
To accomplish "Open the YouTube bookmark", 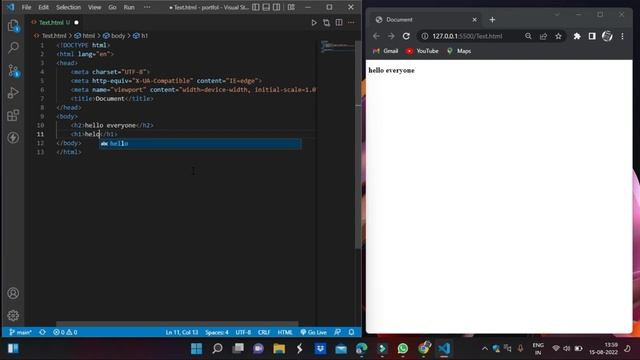I will coord(422,51).
